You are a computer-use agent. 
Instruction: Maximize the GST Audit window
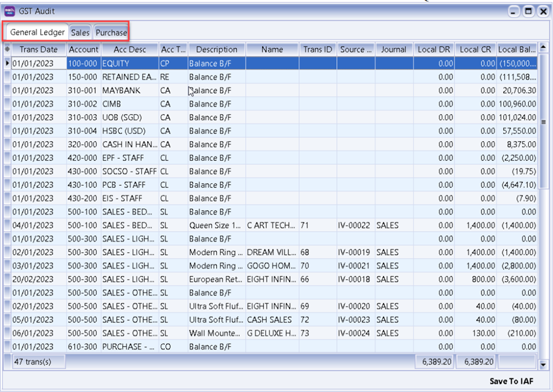click(x=529, y=11)
